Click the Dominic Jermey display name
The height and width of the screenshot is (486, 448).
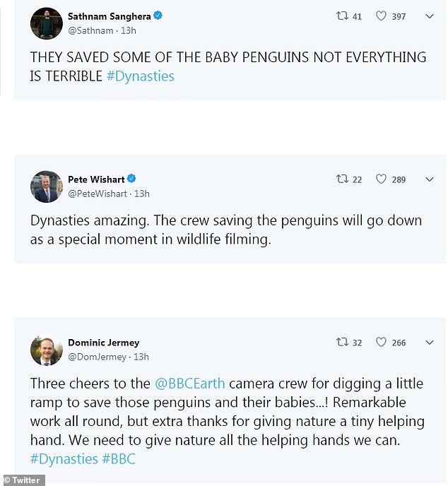click(x=103, y=343)
